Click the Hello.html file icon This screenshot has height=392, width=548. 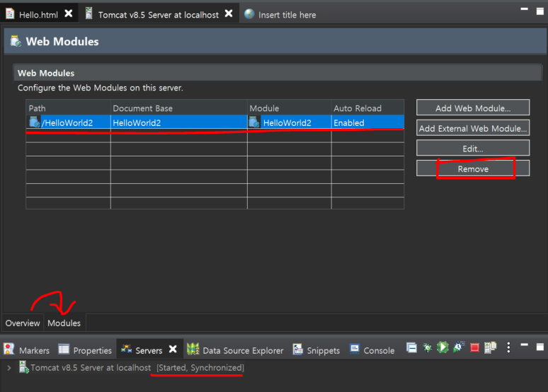point(10,13)
